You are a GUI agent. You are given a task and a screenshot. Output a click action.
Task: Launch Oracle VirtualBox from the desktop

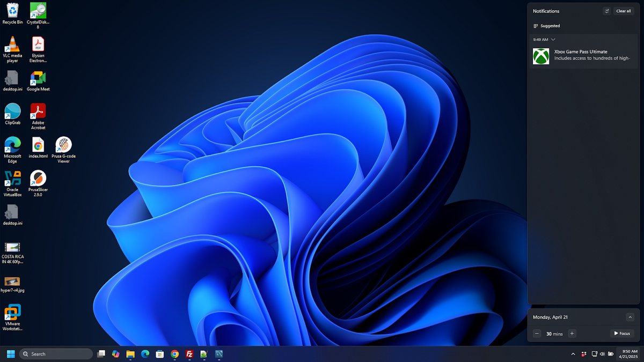12,183
